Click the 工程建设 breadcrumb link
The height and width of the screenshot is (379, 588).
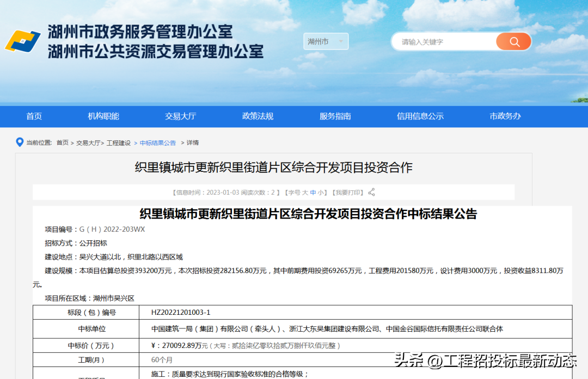point(119,142)
